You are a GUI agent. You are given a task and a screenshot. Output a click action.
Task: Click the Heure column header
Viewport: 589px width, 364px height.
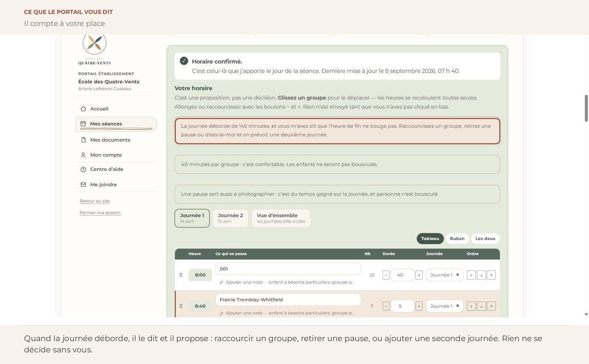click(195, 254)
